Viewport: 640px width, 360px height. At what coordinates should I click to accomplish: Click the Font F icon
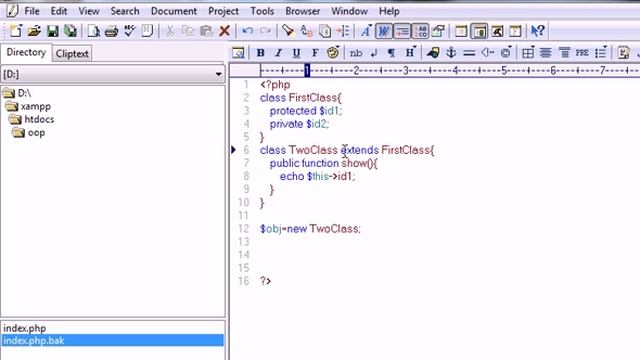[x=315, y=53]
